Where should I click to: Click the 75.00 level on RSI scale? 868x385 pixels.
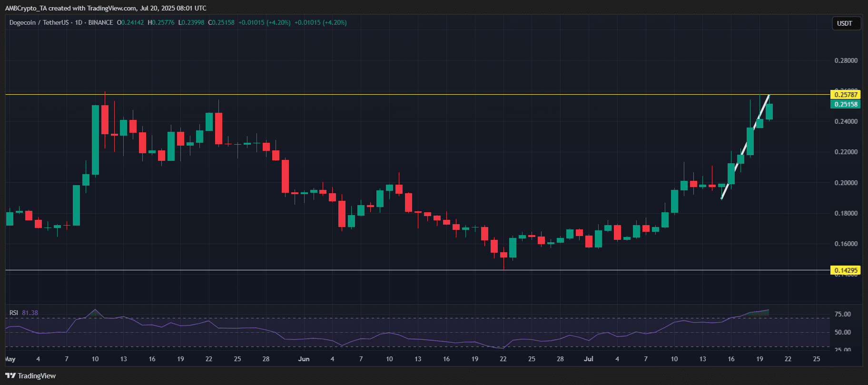843,314
